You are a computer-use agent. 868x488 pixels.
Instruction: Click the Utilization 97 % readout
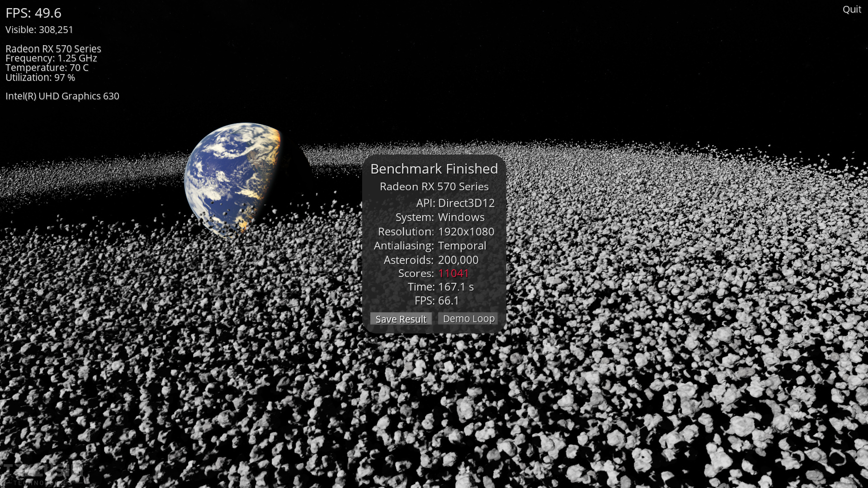coord(40,78)
